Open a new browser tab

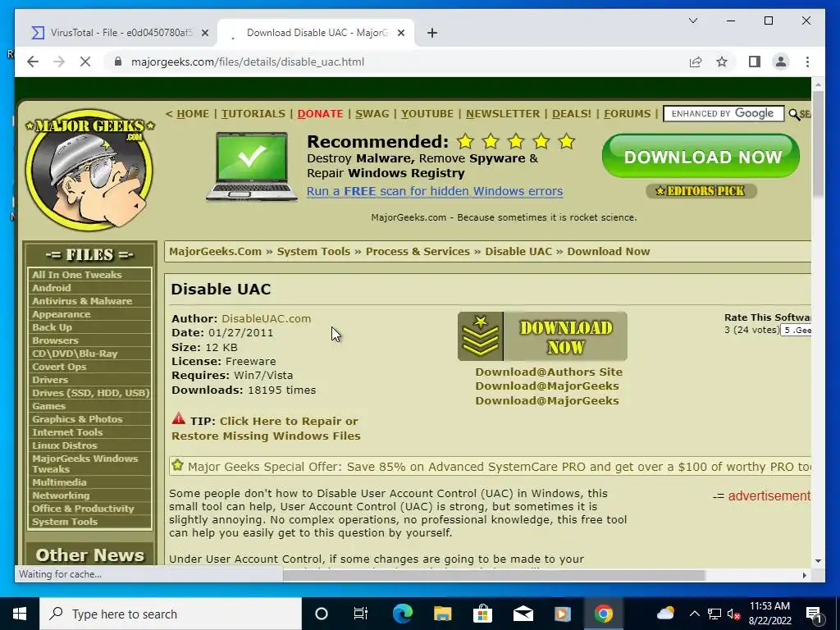tap(432, 33)
